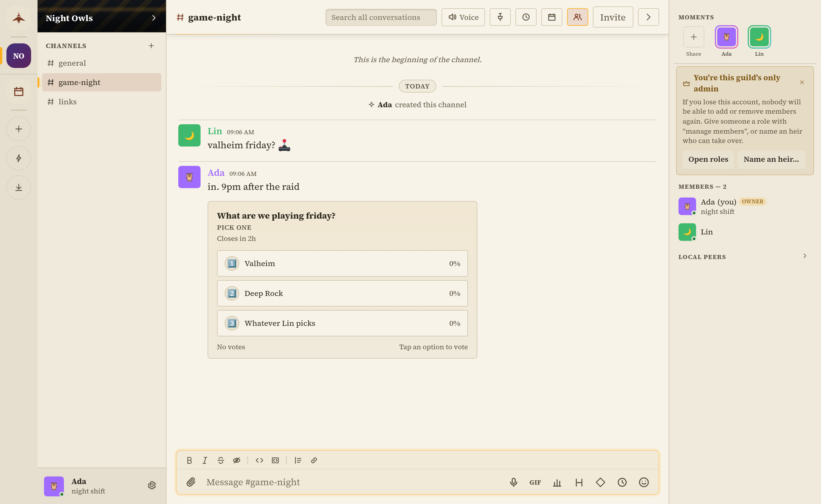Record a voice message with microphone
The height and width of the screenshot is (504, 821).
(x=513, y=482)
